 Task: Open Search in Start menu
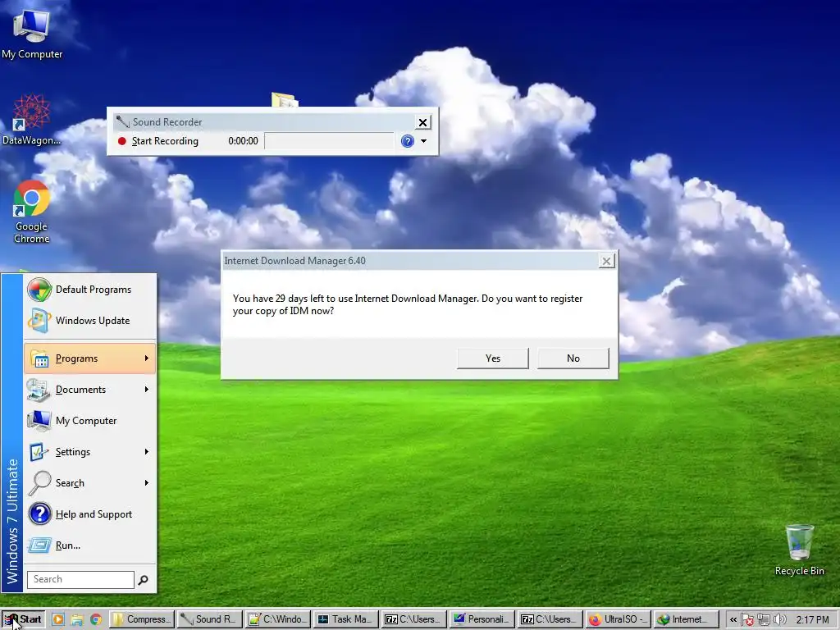[x=90, y=482]
